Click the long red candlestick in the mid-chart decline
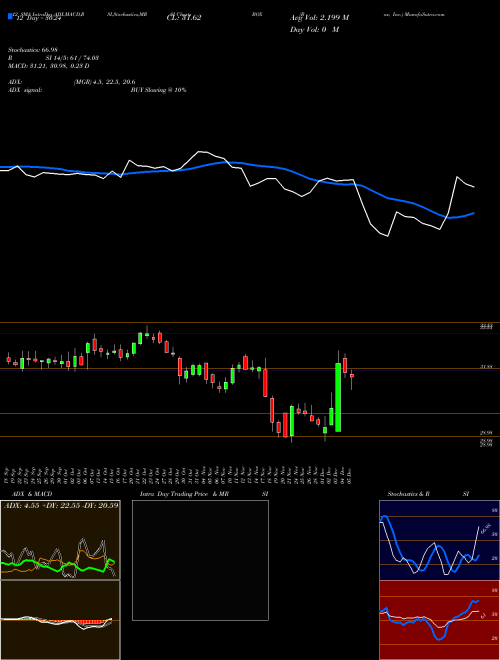The width and height of the screenshot is (500, 660). tap(265, 383)
